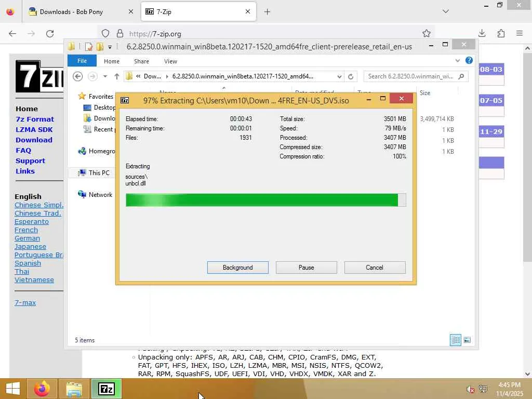Image resolution: width=532 pixels, height=399 pixels.
Task: Switch Explorer to details view icon
Action: click(x=455, y=340)
